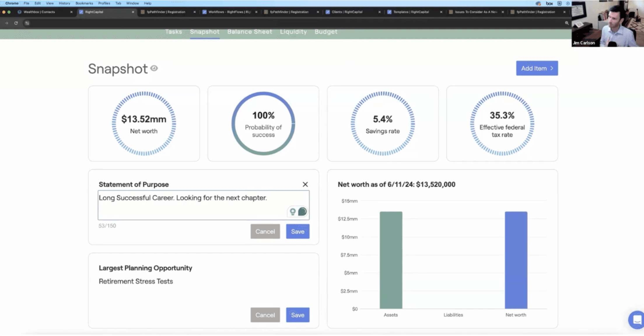Image resolution: width=644 pixels, height=336 pixels.
Task: Click the green Assets bar in chart
Action: point(391,260)
